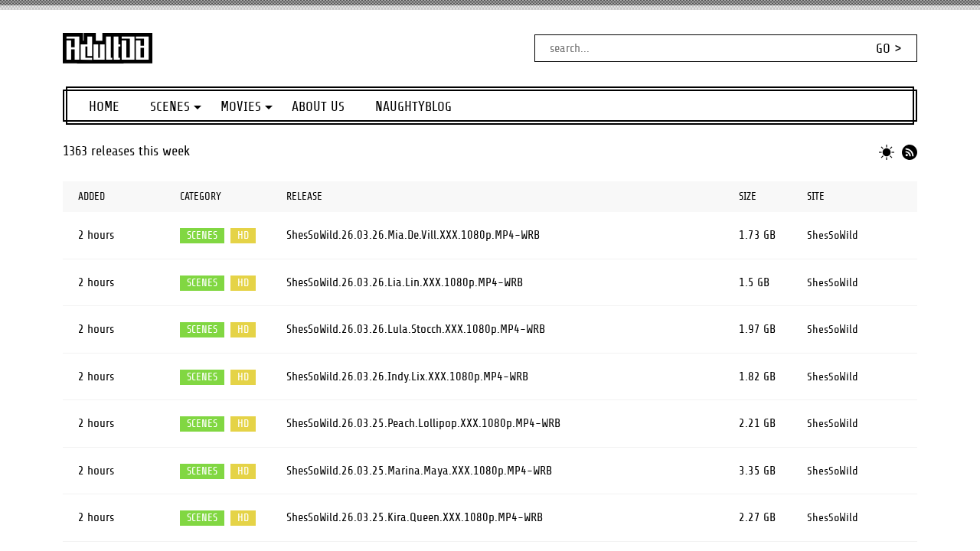
Task: Click HD tag in Kira.Queen row
Action: click(x=243, y=518)
